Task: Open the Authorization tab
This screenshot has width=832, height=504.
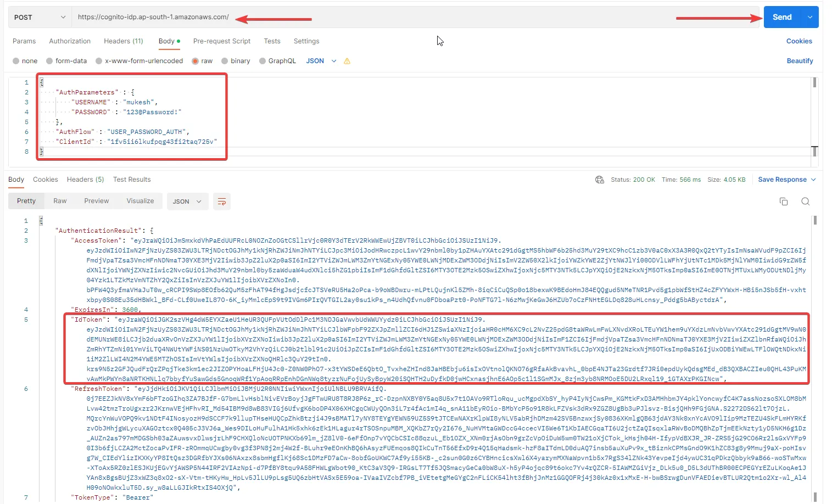Action: (x=69, y=41)
